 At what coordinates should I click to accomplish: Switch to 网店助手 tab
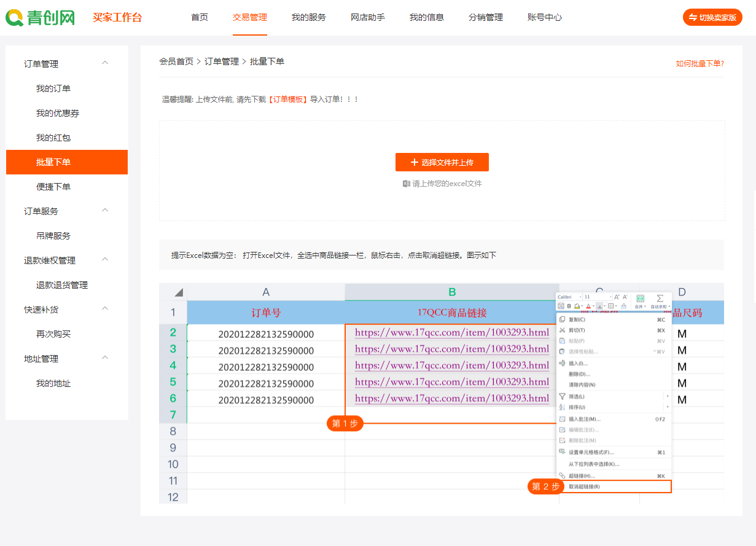pos(368,17)
